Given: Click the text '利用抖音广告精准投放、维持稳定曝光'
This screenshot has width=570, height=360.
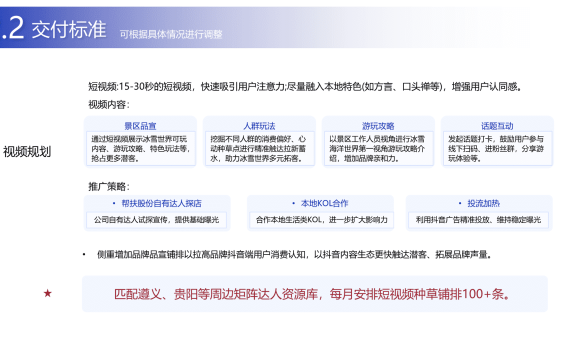Looking at the screenshot, I should 478,220.
